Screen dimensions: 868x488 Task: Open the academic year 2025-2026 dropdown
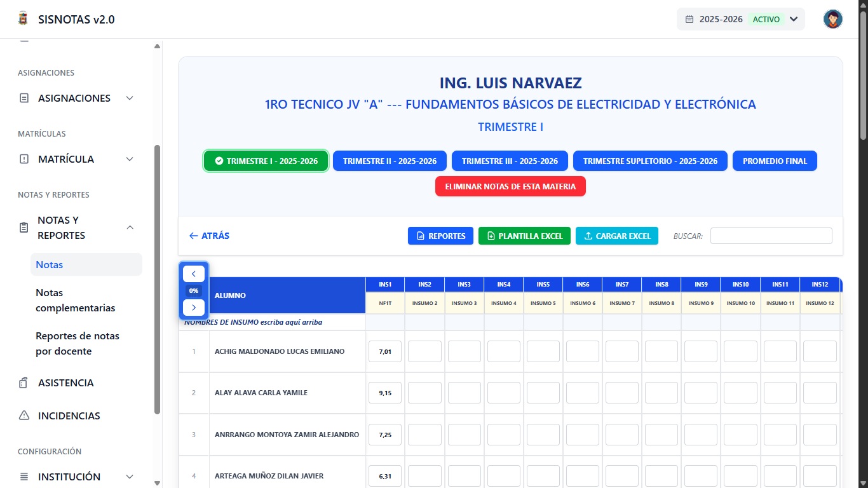[x=741, y=19]
